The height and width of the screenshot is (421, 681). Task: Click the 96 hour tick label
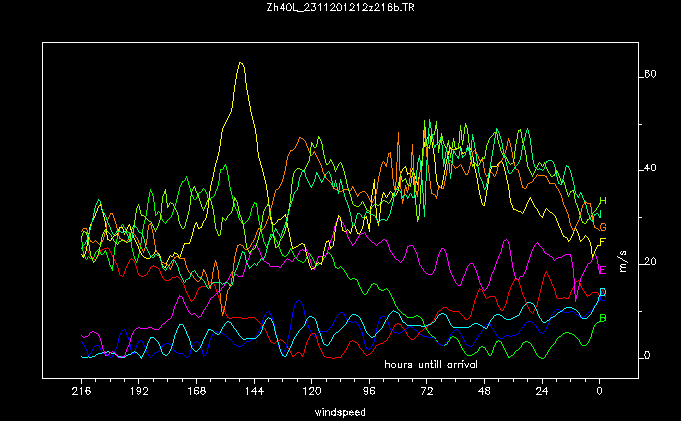pyautogui.click(x=369, y=393)
